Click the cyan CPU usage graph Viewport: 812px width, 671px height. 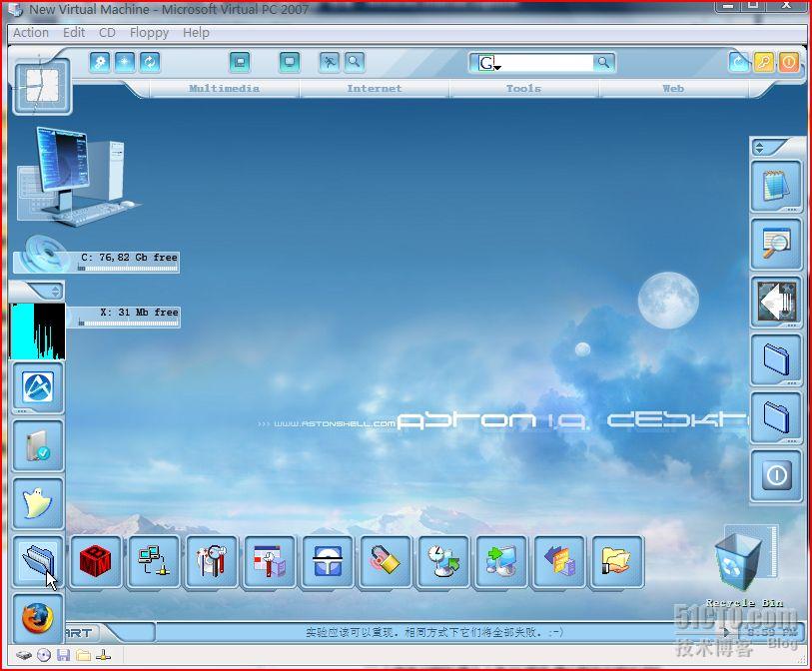(x=37, y=332)
